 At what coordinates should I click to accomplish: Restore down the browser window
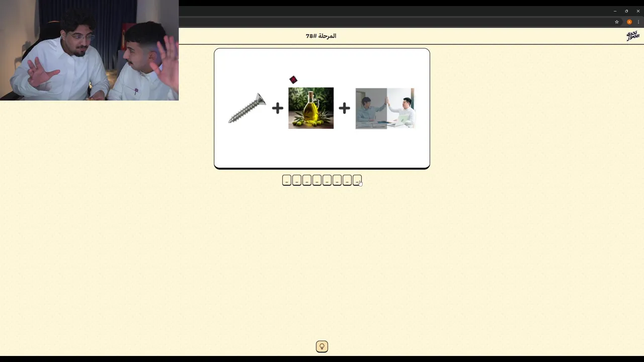[626, 11]
